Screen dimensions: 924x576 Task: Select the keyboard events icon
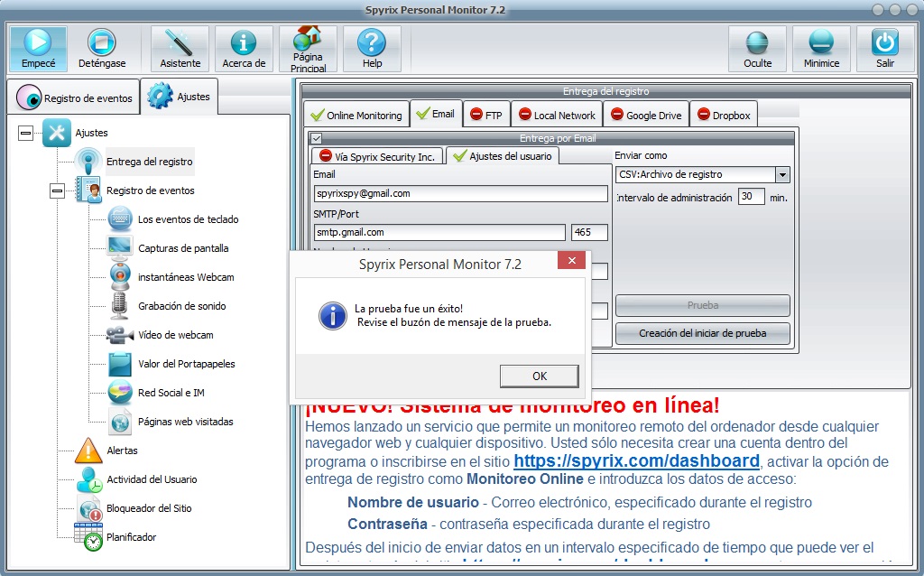click(120, 219)
